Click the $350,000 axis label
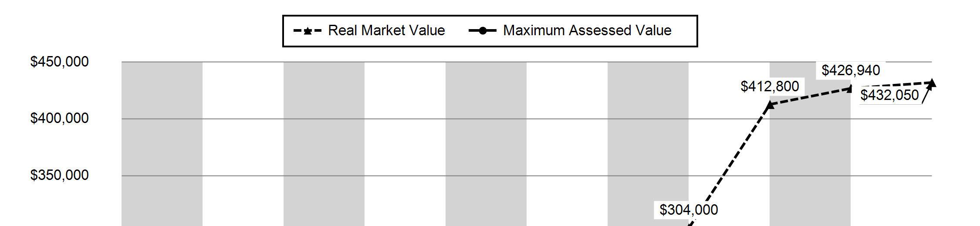Screen dimensions: 980x226 (x=59, y=175)
